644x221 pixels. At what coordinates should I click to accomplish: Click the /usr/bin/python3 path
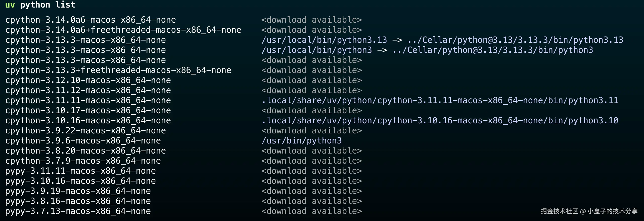click(301, 141)
